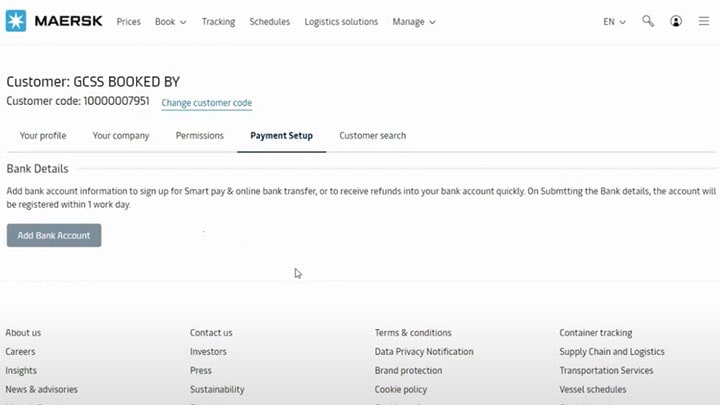Screen dimensions: 720x405
Task: Open the Prices menu item
Action: click(128, 21)
